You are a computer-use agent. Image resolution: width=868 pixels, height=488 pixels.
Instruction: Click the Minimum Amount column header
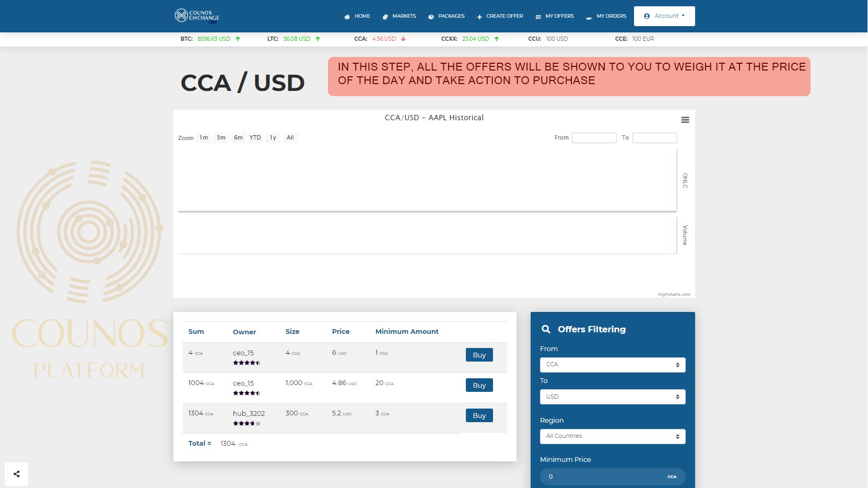[407, 331]
